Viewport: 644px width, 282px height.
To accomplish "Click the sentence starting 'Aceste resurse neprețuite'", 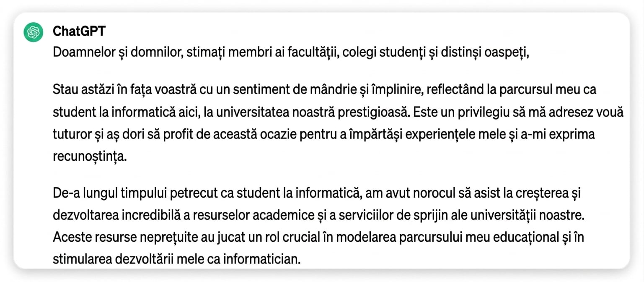I will click(318, 248).
